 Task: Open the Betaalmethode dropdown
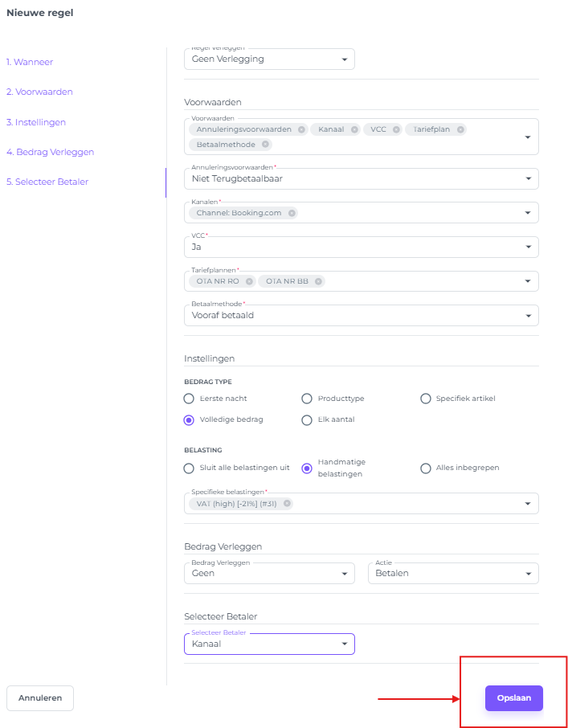click(x=361, y=316)
